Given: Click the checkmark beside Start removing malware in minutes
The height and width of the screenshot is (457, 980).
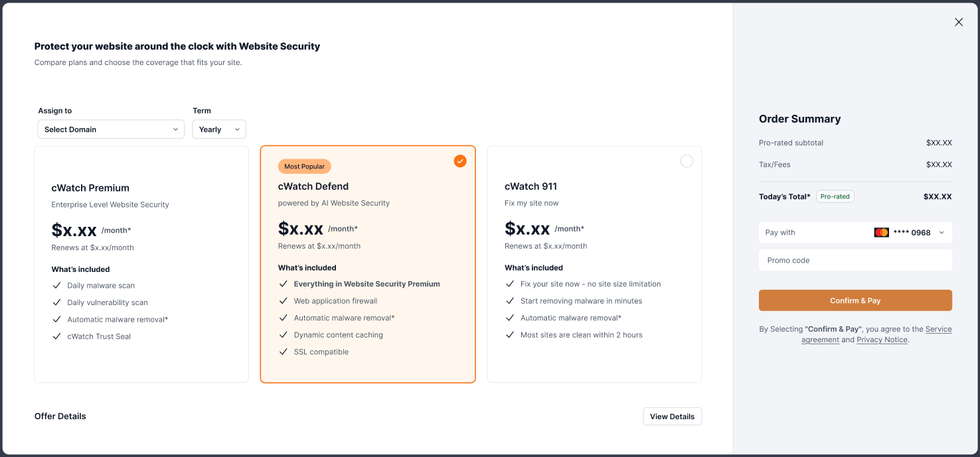Looking at the screenshot, I should point(510,301).
